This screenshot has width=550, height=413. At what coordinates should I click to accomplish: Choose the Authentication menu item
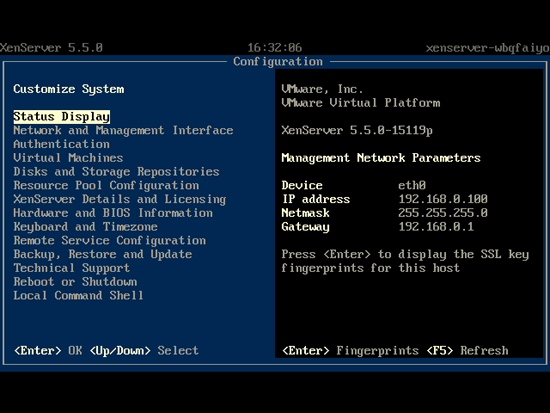[x=61, y=144]
